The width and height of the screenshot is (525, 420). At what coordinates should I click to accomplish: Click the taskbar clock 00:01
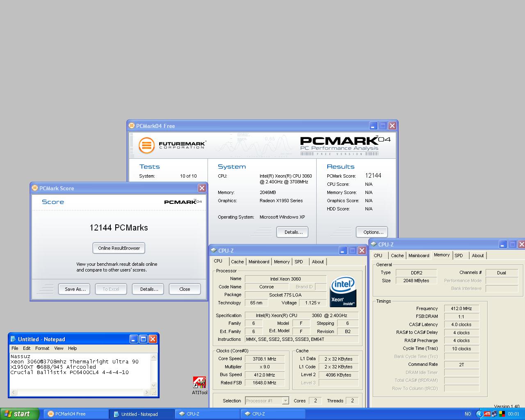click(x=514, y=414)
